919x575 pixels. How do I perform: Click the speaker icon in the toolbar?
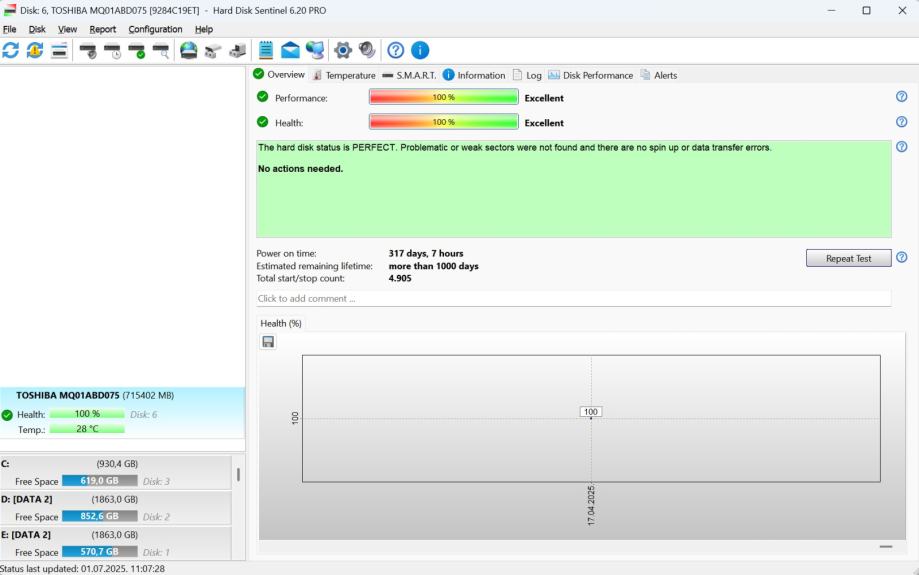(x=366, y=51)
